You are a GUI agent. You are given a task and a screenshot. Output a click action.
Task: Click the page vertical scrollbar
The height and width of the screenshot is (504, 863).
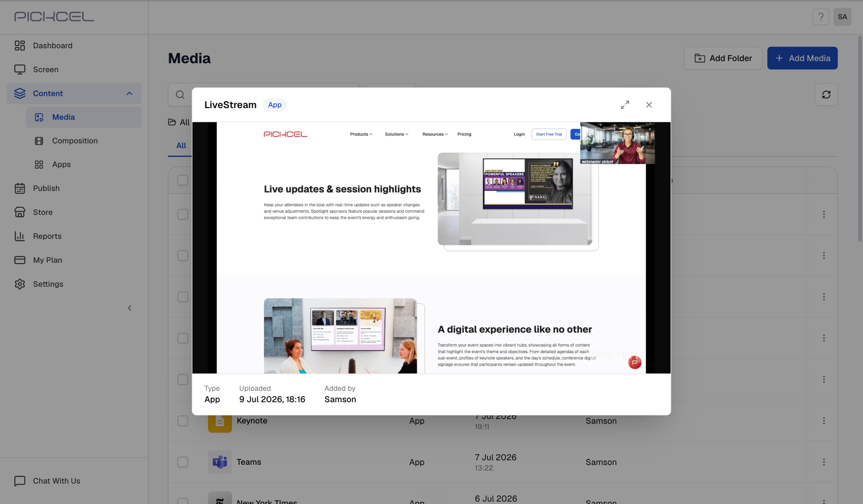click(x=860, y=138)
